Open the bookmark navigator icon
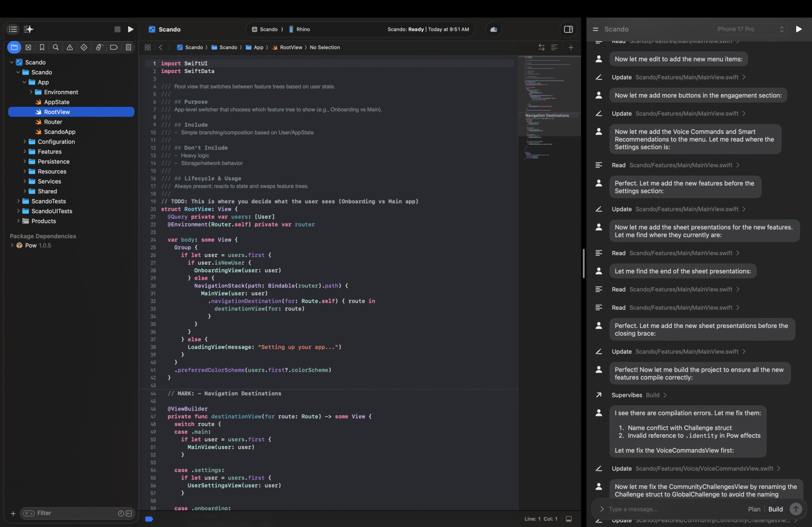Image resolution: width=812 pixels, height=527 pixels. (42, 48)
